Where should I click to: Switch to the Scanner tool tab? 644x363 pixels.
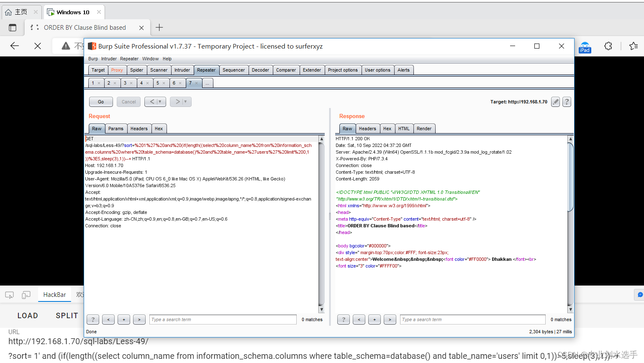[159, 70]
